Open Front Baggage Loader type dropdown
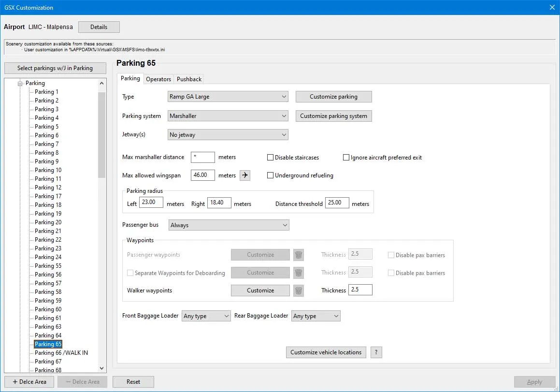 click(206, 316)
